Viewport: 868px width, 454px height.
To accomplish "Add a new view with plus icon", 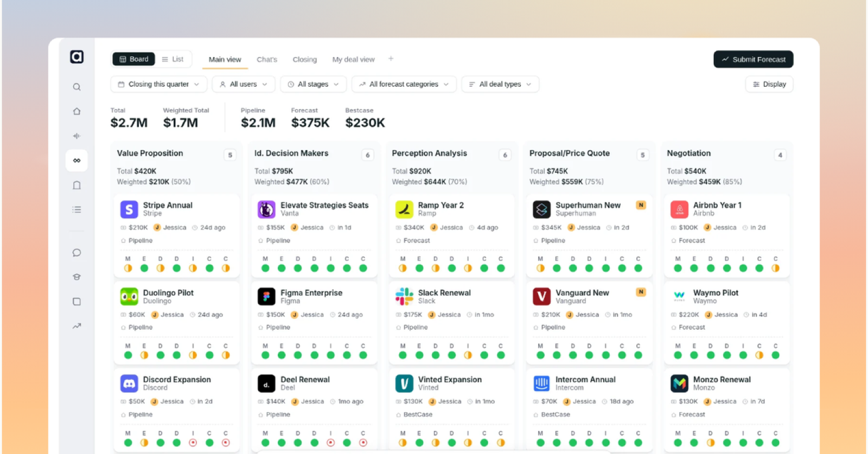I will click(391, 59).
